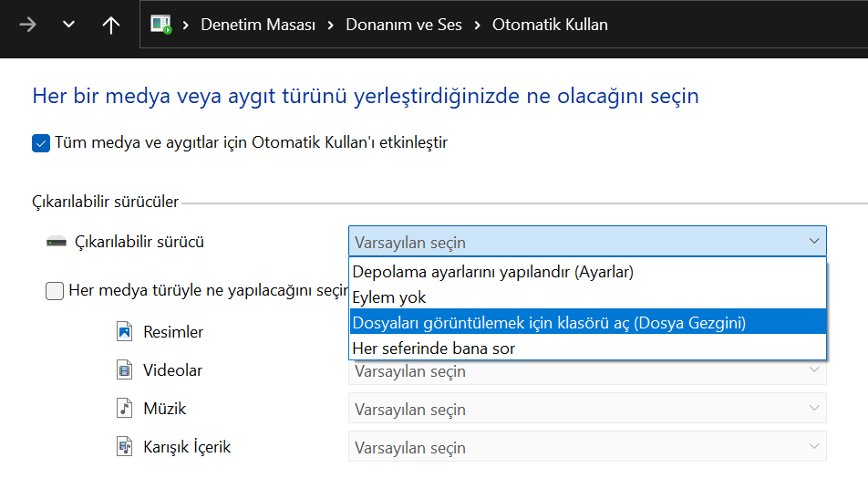This screenshot has height=489, width=868.
Task: Click the Resimler pictures icon
Action: point(124,332)
